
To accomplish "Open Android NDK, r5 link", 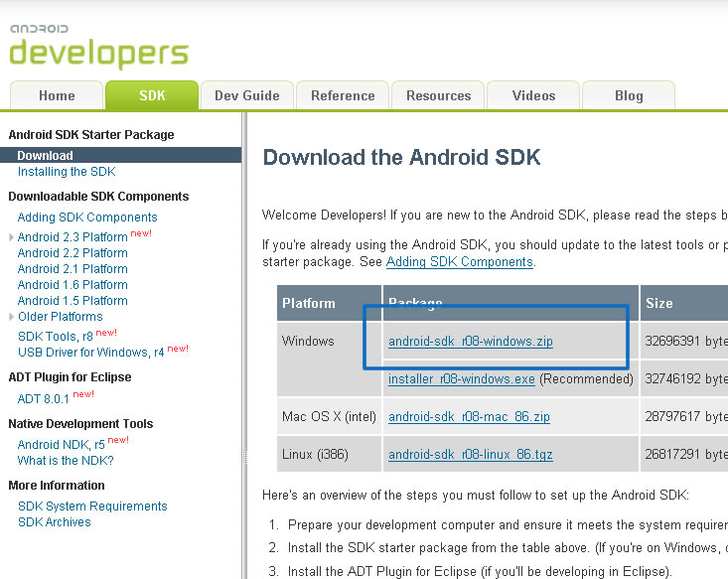I will point(62,445).
